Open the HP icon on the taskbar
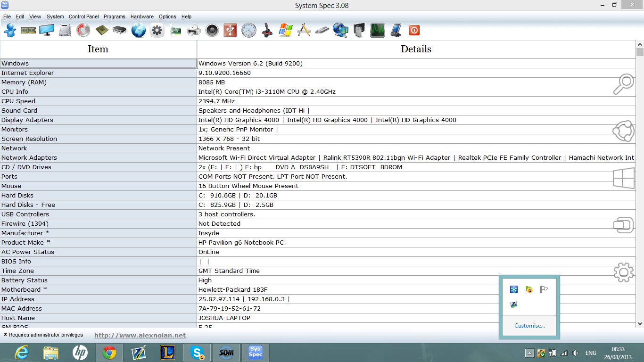The height and width of the screenshot is (362, 644). pyautogui.click(x=80, y=353)
